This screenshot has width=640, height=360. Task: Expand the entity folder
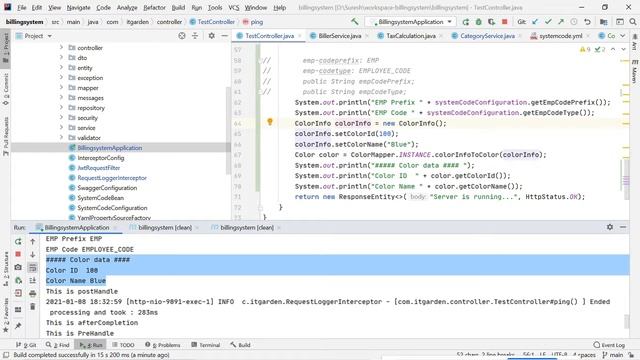click(x=61, y=67)
